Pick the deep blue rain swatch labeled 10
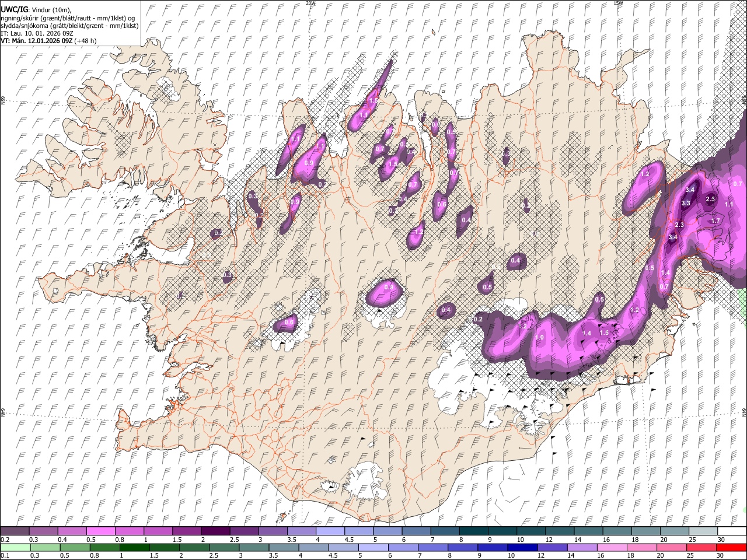The width and height of the screenshot is (747, 560). click(x=523, y=547)
